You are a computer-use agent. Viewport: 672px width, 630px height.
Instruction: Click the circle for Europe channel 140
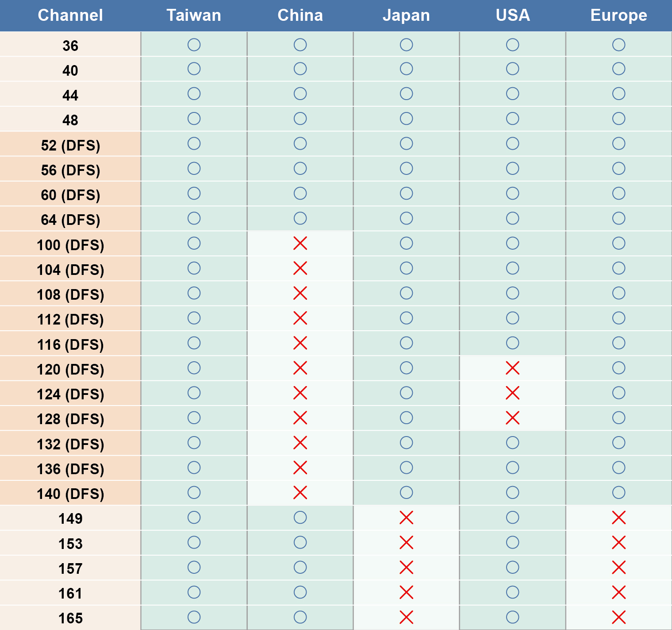[x=618, y=492]
